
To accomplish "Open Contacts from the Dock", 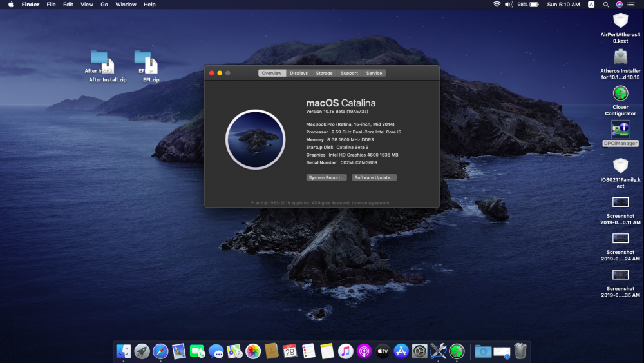I will click(x=272, y=351).
